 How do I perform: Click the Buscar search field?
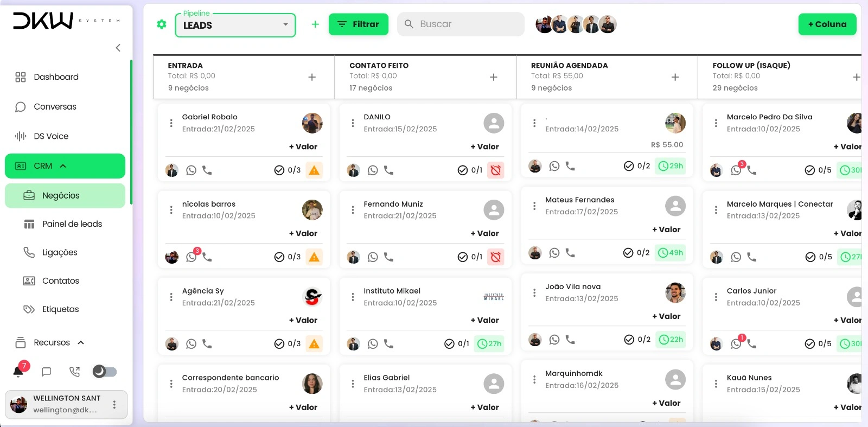click(460, 24)
